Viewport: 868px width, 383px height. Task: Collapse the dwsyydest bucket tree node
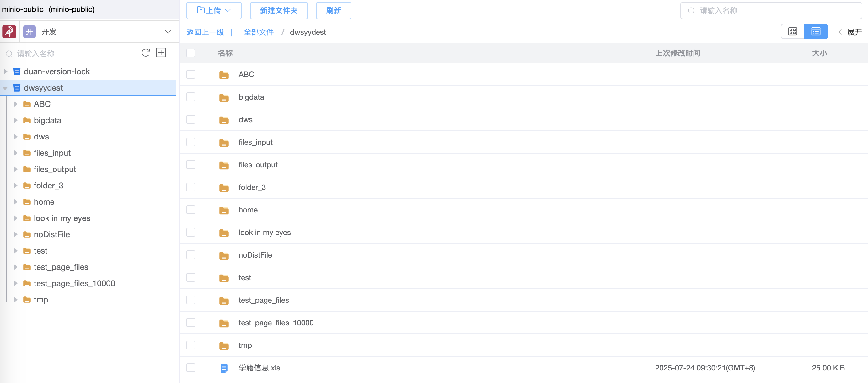5,88
